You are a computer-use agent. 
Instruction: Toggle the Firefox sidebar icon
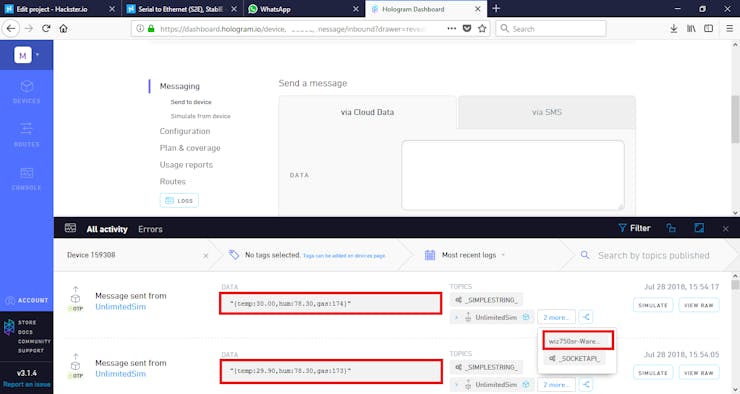[x=708, y=28]
